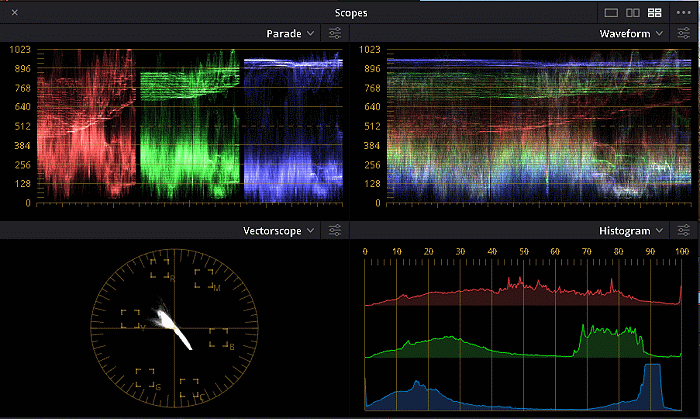
Task: Switch to single scope view layout
Action: coord(611,12)
